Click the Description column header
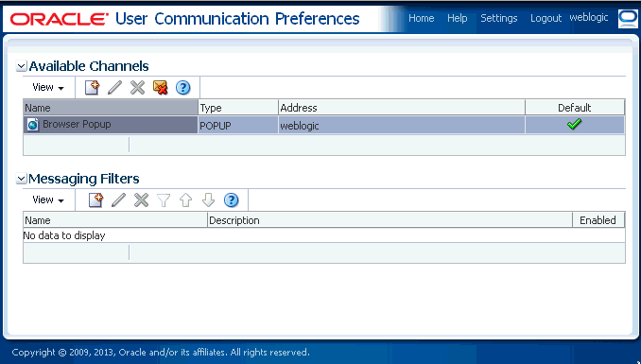This screenshot has height=364, width=641. pyautogui.click(x=390, y=220)
